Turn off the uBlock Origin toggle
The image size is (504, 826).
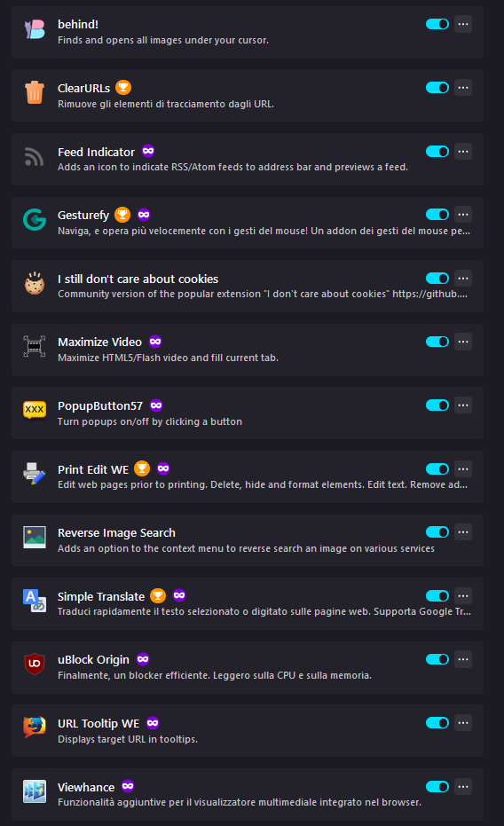[x=437, y=659]
